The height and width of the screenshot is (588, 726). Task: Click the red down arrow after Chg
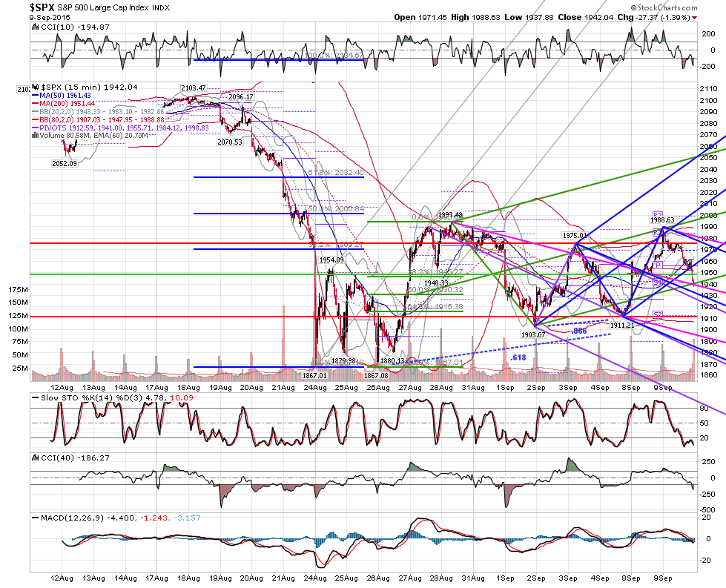pos(695,18)
